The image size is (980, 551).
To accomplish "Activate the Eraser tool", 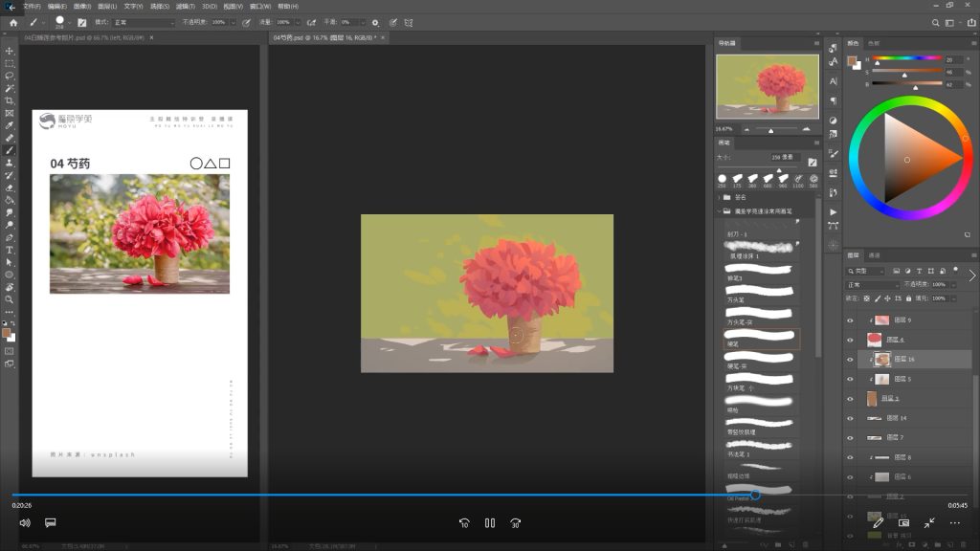I will coord(10,187).
